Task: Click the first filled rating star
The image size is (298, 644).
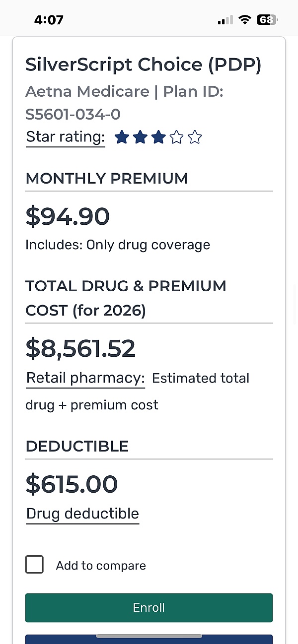Action: click(x=122, y=137)
